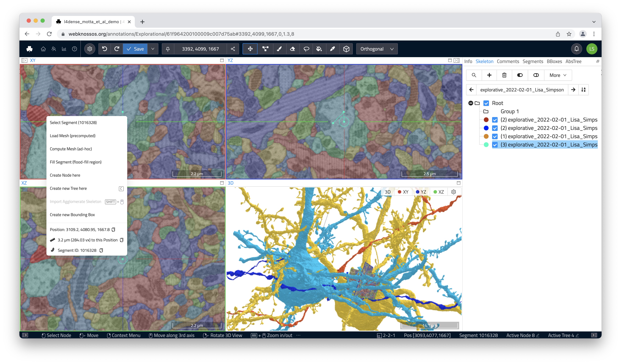Choose Fill Segment (flood-fill region)
The image size is (621, 364).
[x=87, y=162]
